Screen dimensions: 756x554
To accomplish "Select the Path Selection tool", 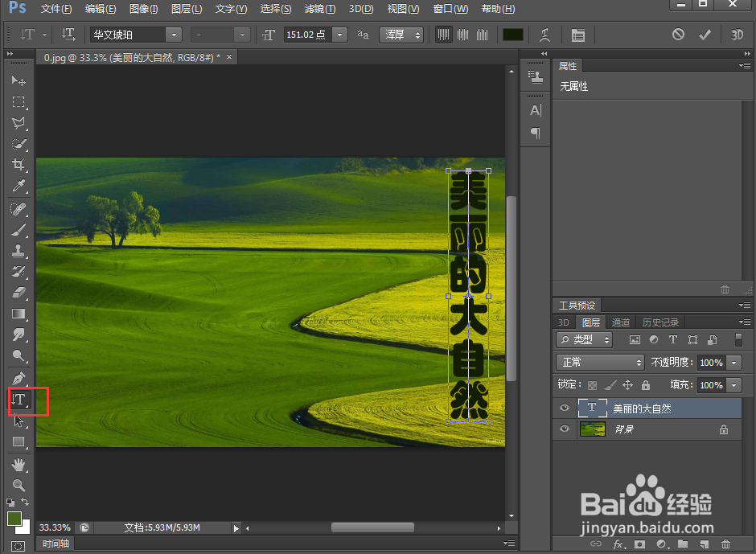I will (18, 421).
